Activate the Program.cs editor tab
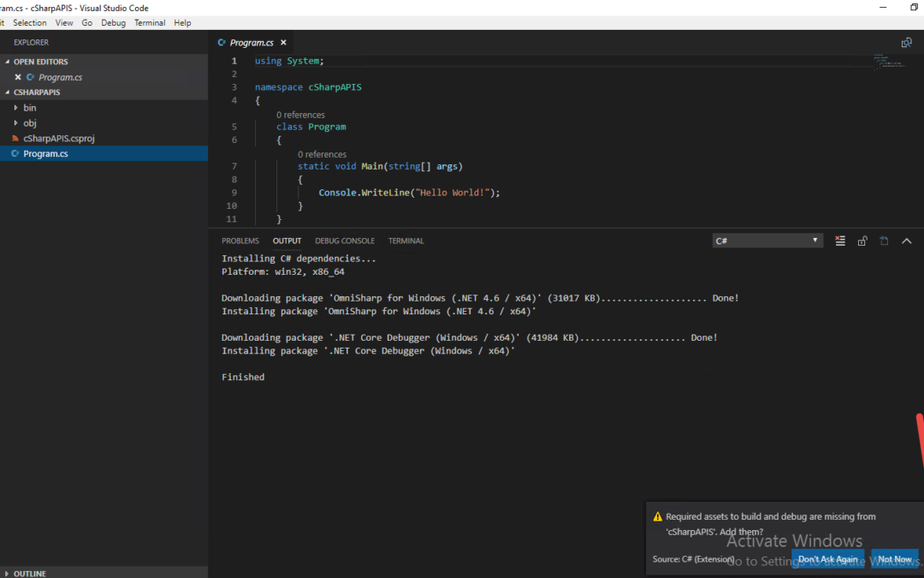924x578 pixels. tap(252, 43)
